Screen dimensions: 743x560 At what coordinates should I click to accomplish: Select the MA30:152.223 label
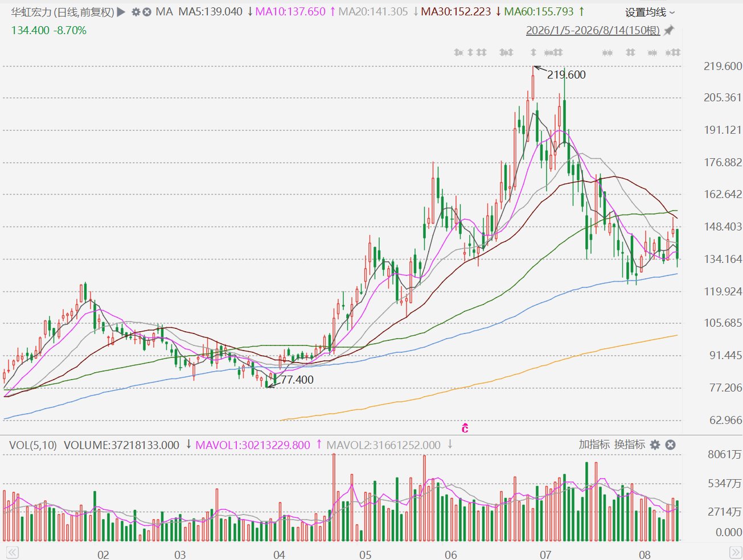point(455,12)
